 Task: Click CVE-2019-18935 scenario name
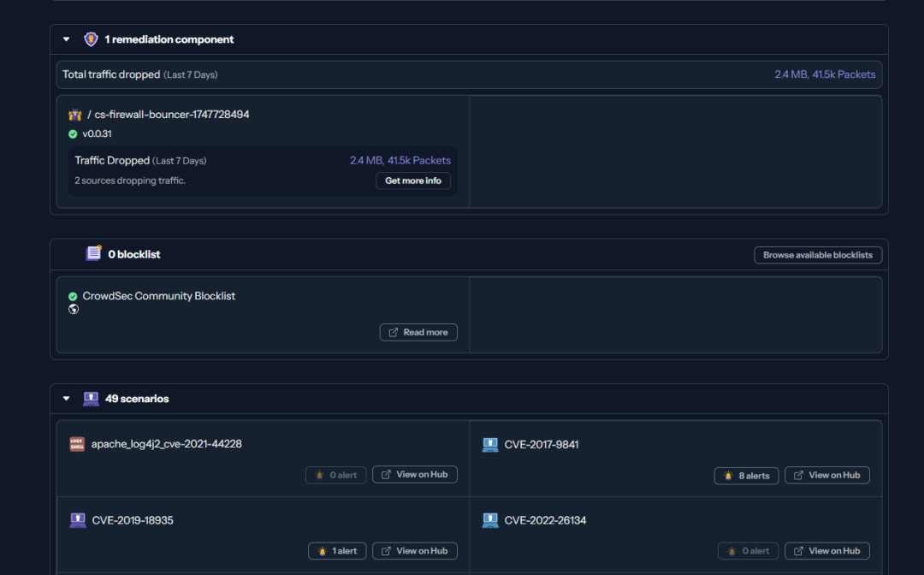[x=133, y=520]
